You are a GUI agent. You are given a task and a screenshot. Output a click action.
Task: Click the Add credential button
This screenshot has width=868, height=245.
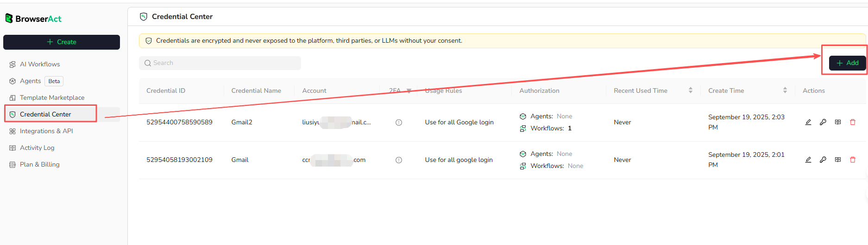[x=847, y=63]
